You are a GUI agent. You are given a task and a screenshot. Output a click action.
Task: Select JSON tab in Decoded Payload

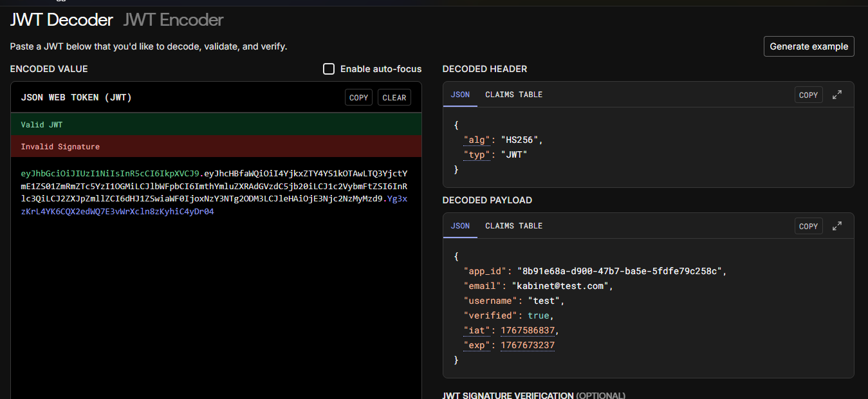tap(460, 226)
